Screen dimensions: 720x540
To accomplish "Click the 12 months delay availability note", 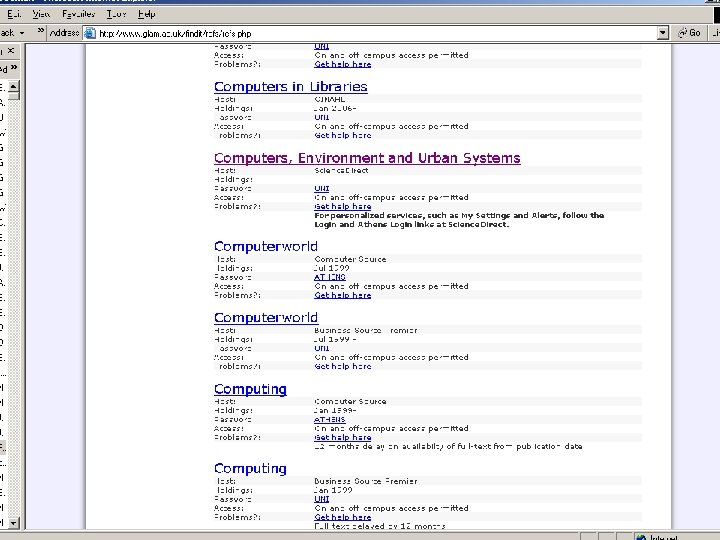I will (448, 446).
